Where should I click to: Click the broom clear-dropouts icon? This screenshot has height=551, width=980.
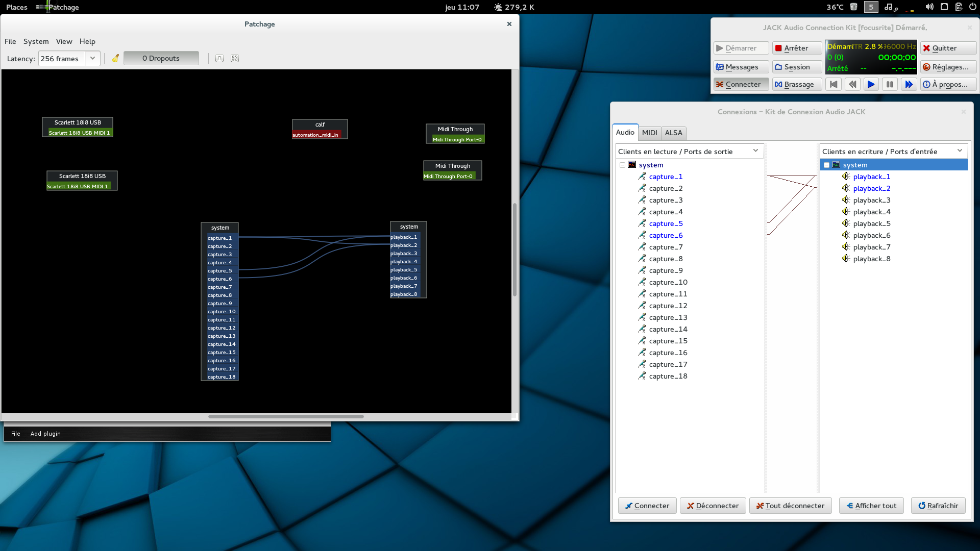pos(115,58)
